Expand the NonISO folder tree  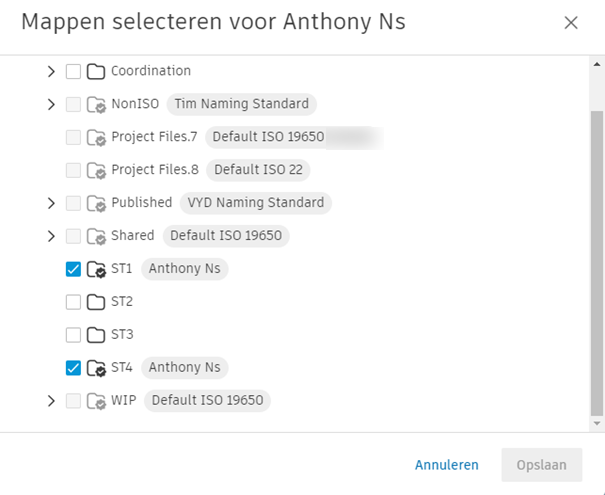(x=51, y=104)
